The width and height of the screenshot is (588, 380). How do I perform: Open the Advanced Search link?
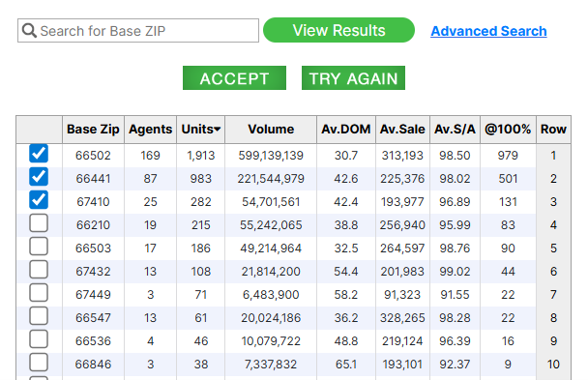coord(488,31)
